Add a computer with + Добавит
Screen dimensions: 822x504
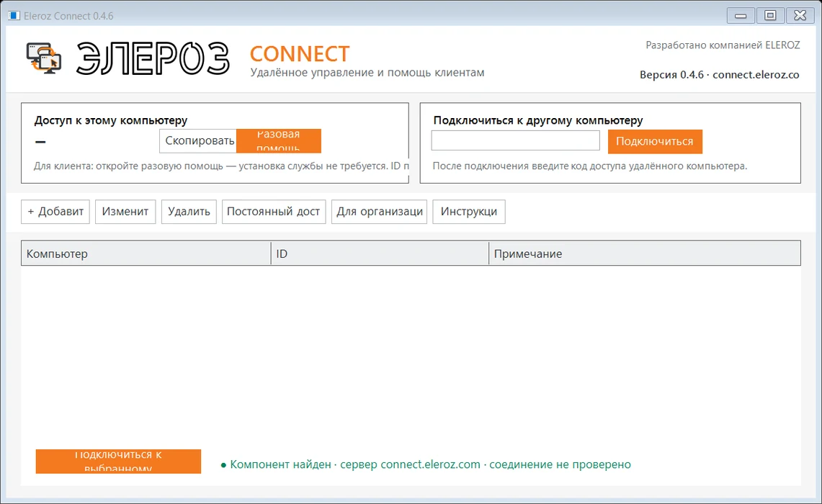[55, 212]
